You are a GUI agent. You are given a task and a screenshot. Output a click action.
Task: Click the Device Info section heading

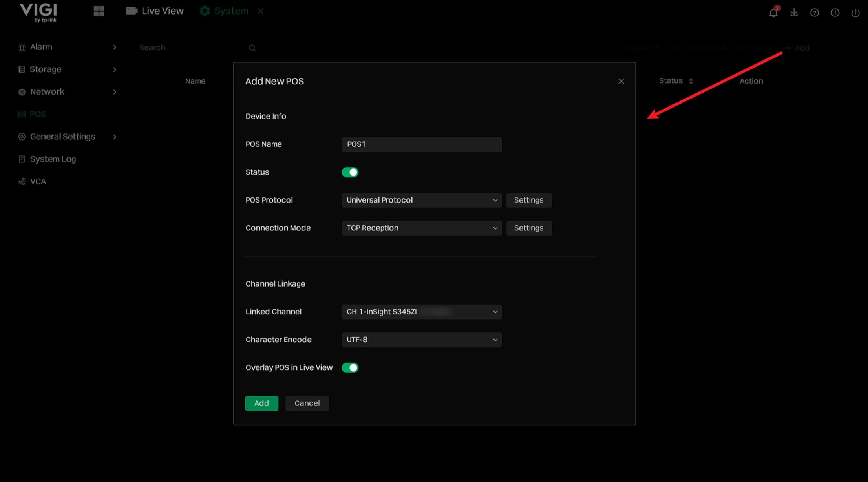(266, 116)
